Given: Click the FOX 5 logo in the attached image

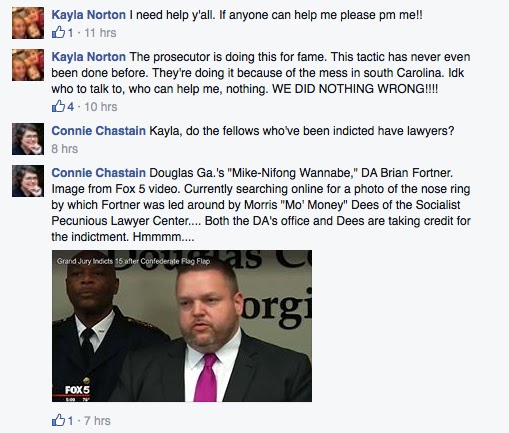Looking at the screenshot, I should click(x=77, y=390).
